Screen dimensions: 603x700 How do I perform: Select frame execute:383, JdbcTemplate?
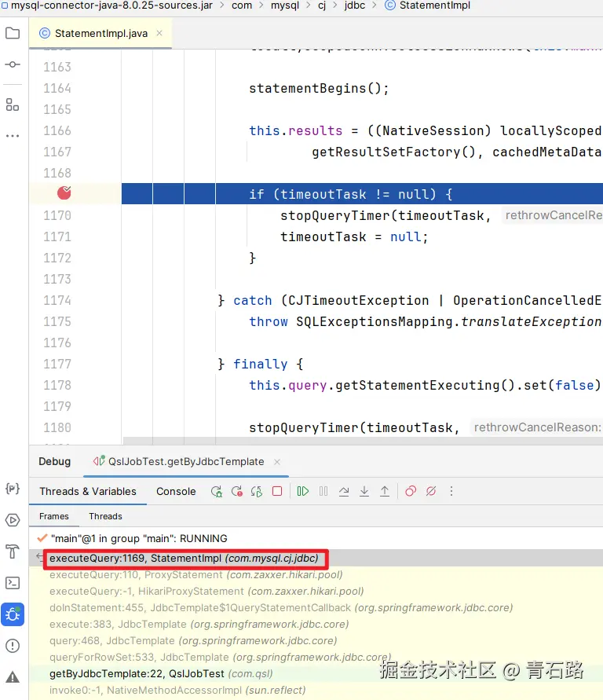pos(316,624)
